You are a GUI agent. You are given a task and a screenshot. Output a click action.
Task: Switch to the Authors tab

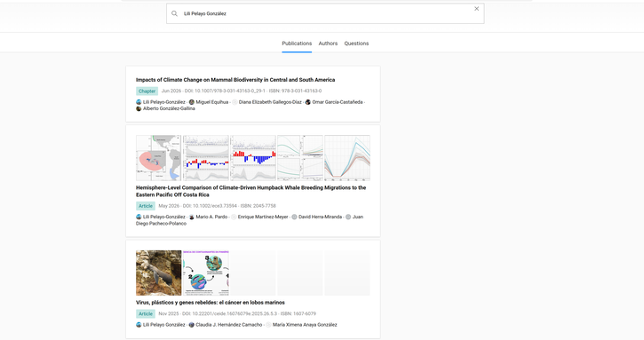click(x=328, y=43)
